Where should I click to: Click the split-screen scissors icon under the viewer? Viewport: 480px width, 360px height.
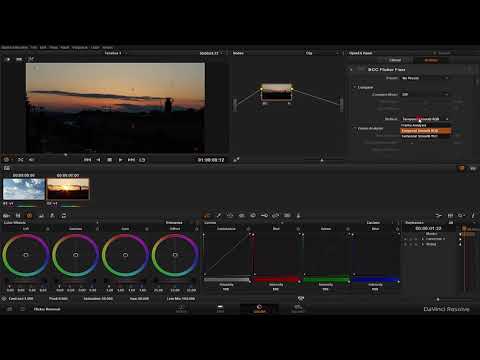tap(20, 160)
